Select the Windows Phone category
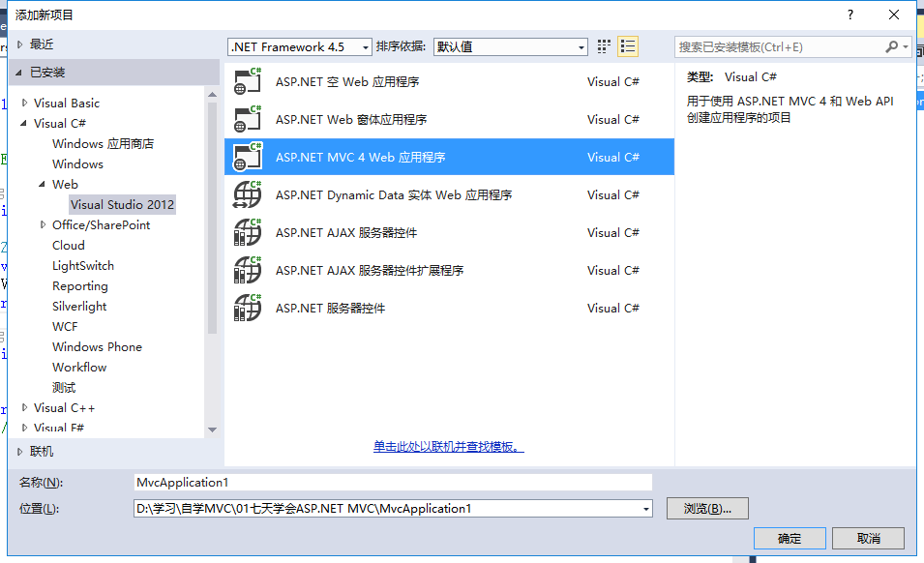This screenshot has width=924, height=563. 97,347
